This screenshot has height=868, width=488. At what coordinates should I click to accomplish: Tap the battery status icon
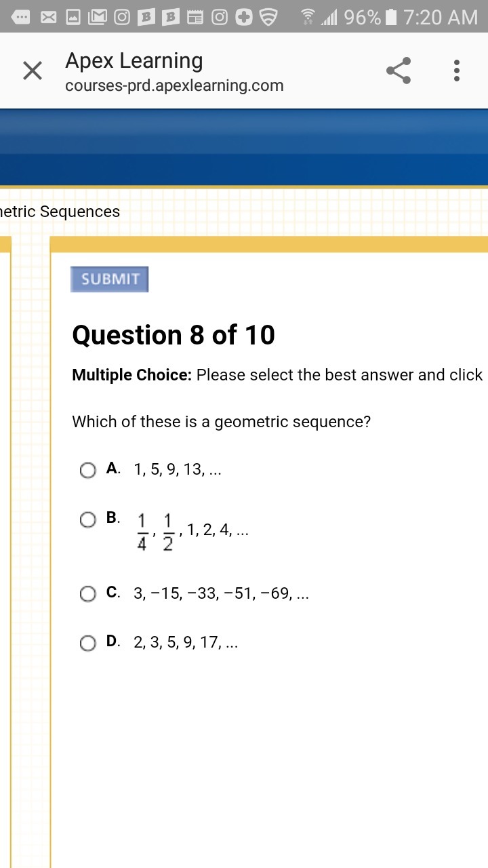pyautogui.click(x=390, y=17)
